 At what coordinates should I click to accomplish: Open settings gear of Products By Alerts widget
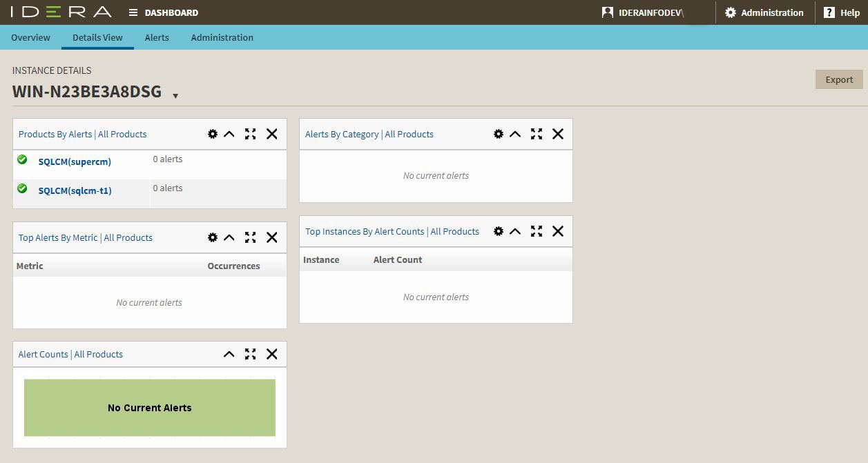pos(213,134)
